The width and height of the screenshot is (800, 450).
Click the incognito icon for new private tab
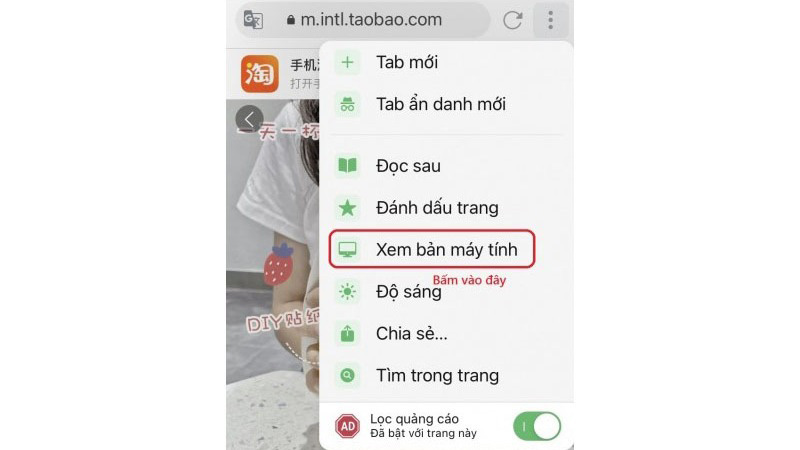click(x=347, y=104)
